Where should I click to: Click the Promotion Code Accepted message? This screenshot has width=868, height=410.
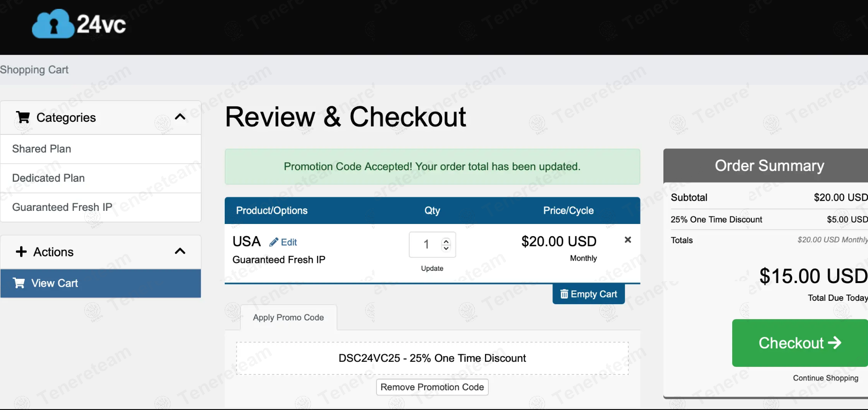pyautogui.click(x=432, y=167)
